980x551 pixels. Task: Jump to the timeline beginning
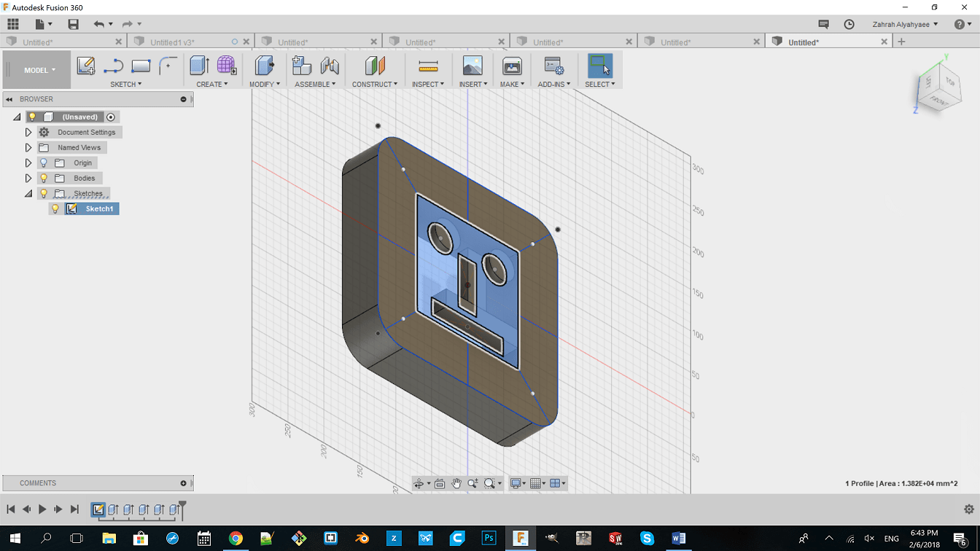click(10, 509)
